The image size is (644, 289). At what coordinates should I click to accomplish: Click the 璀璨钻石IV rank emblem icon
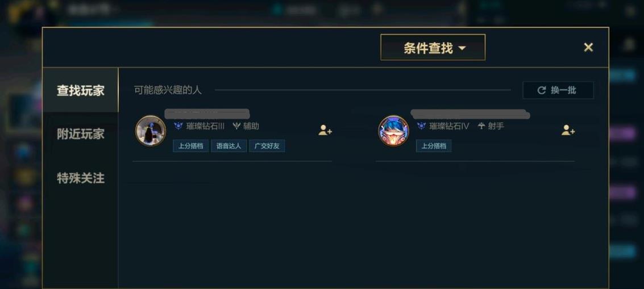tap(421, 126)
